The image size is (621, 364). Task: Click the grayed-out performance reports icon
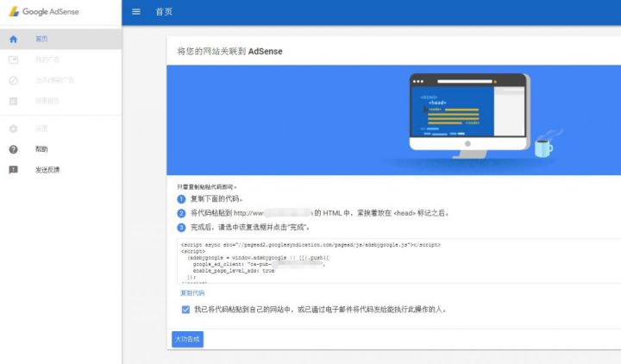coord(14,101)
